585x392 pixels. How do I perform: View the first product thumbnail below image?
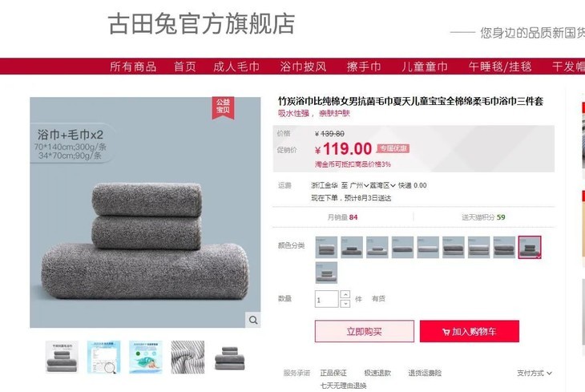coord(62,357)
